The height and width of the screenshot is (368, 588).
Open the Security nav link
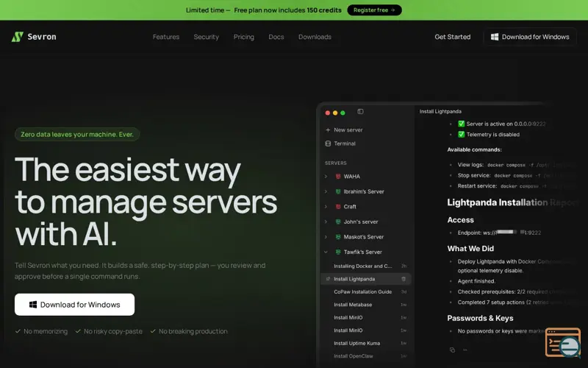[207, 37]
